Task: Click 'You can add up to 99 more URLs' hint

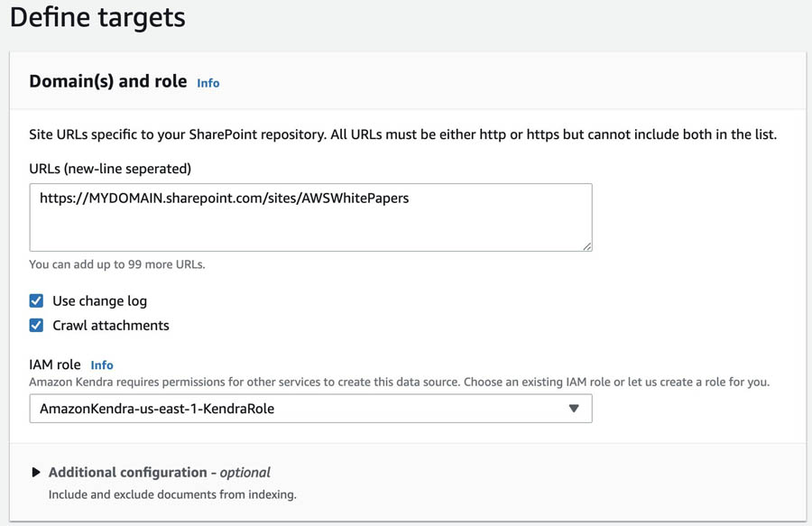Action: tap(117, 264)
